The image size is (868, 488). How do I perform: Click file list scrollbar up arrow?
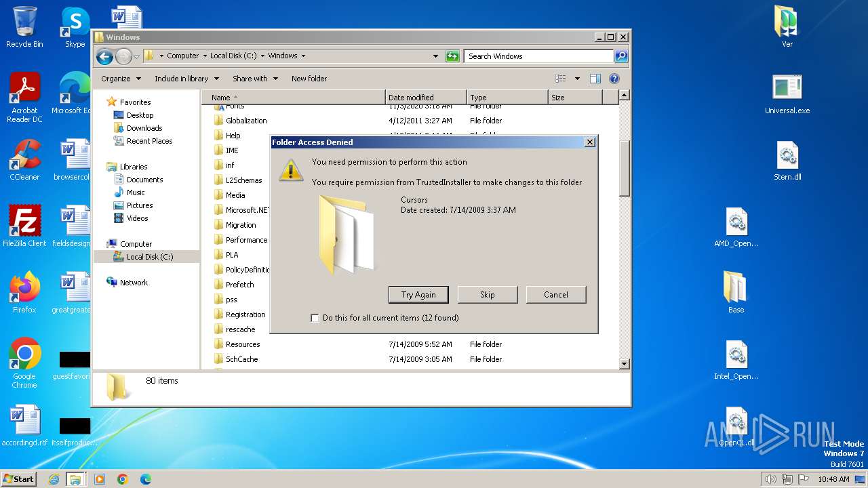point(625,96)
